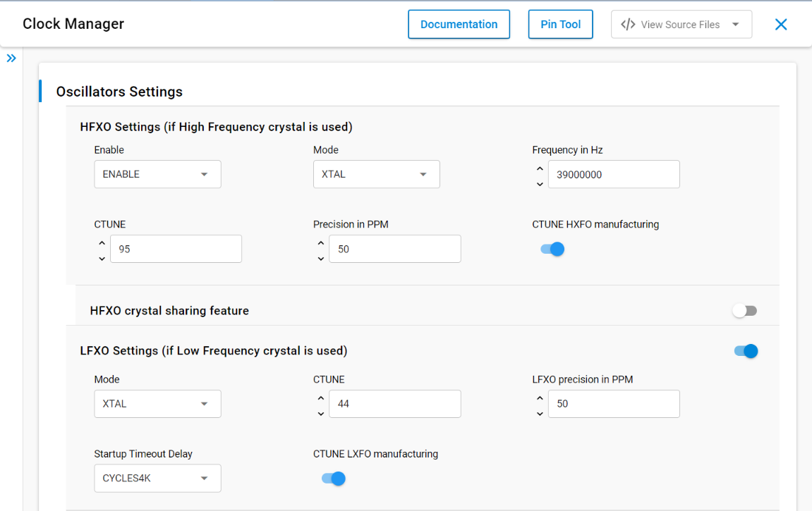Turn off the LFXO Settings switch
This screenshot has width=812, height=511.
click(746, 351)
